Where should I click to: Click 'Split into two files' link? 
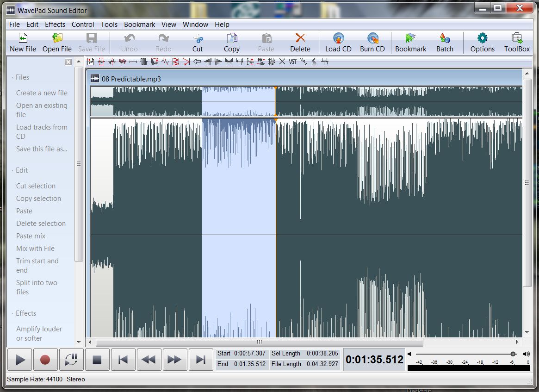pos(37,287)
